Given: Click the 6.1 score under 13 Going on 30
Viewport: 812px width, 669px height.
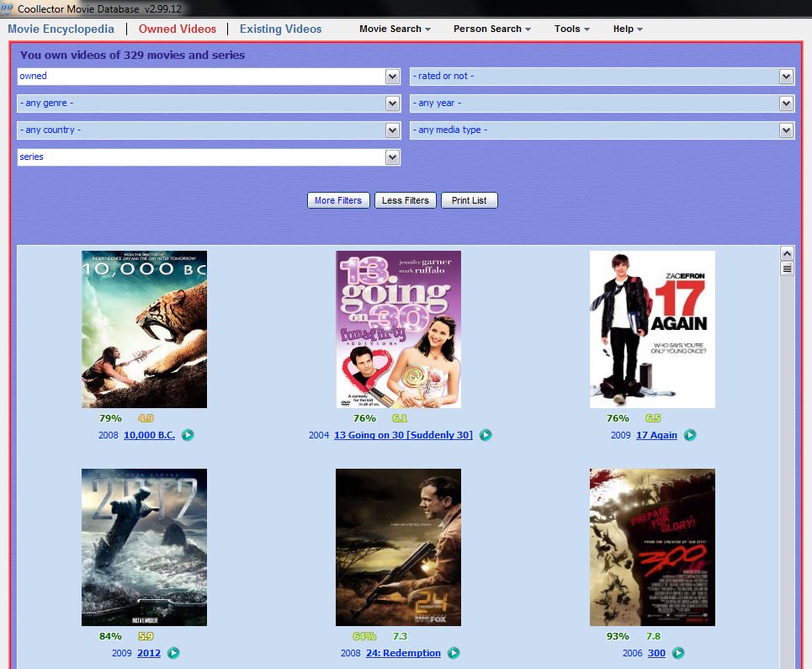Looking at the screenshot, I should coord(399,418).
